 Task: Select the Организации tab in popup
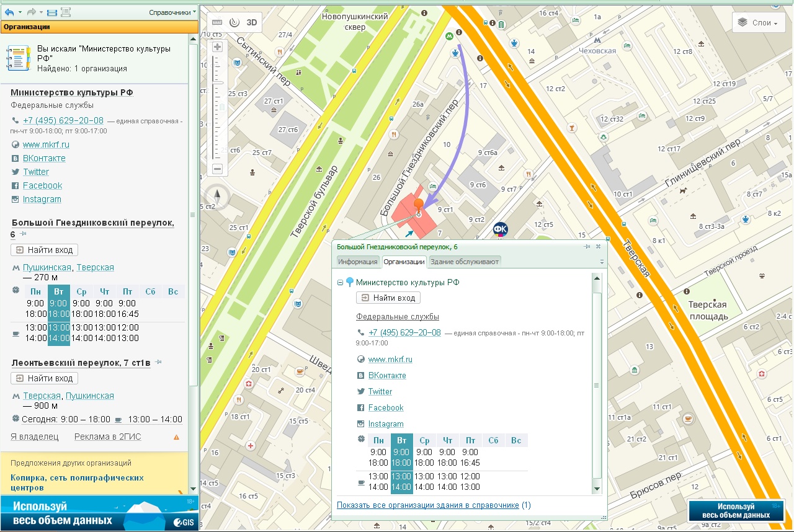(404, 262)
